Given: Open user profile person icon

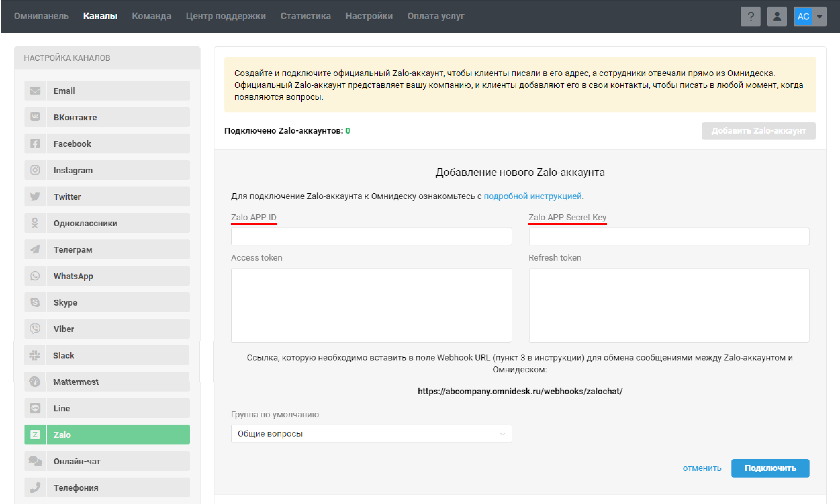Looking at the screenshot, I should click(x=777, y=16).
